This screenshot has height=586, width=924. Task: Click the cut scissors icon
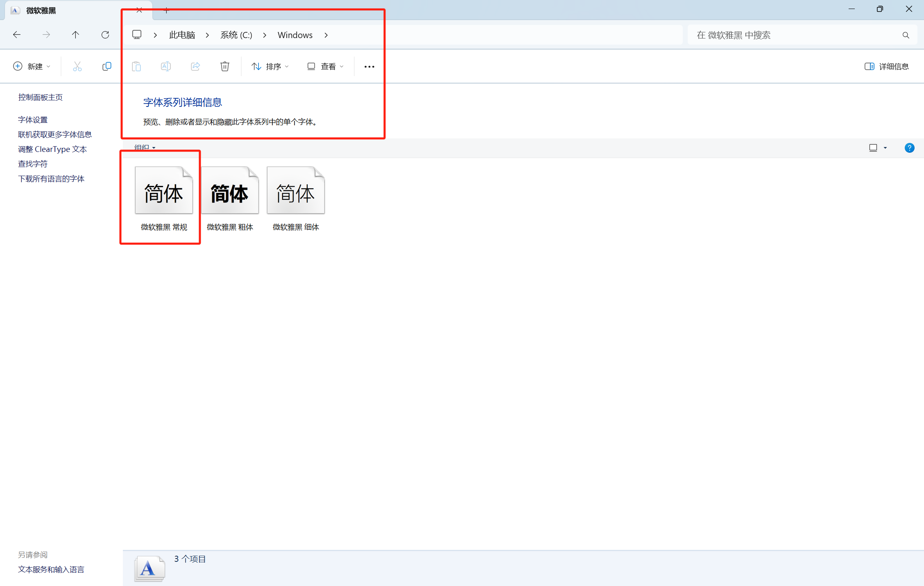coord(77,66)
